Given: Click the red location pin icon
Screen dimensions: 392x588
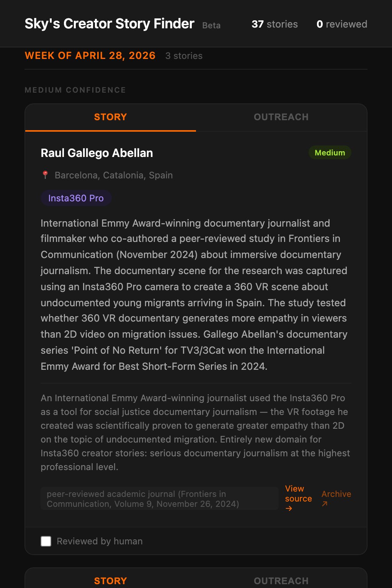Looking at the screenshot, I should (x=45, y=175).
